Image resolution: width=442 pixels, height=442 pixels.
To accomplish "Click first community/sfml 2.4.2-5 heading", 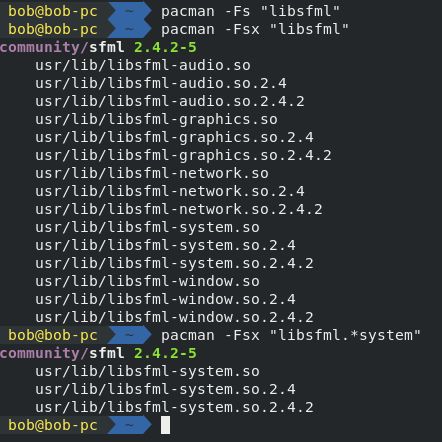I will tap(98, 48).
